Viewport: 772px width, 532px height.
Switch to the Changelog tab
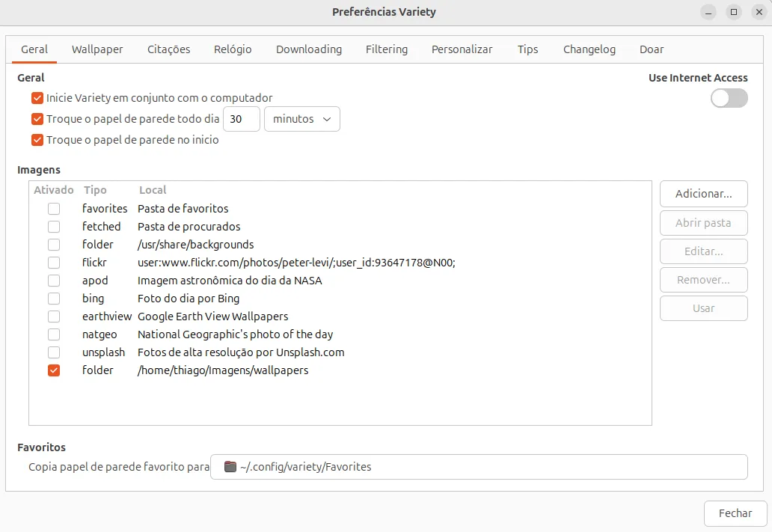coord(589,49)
